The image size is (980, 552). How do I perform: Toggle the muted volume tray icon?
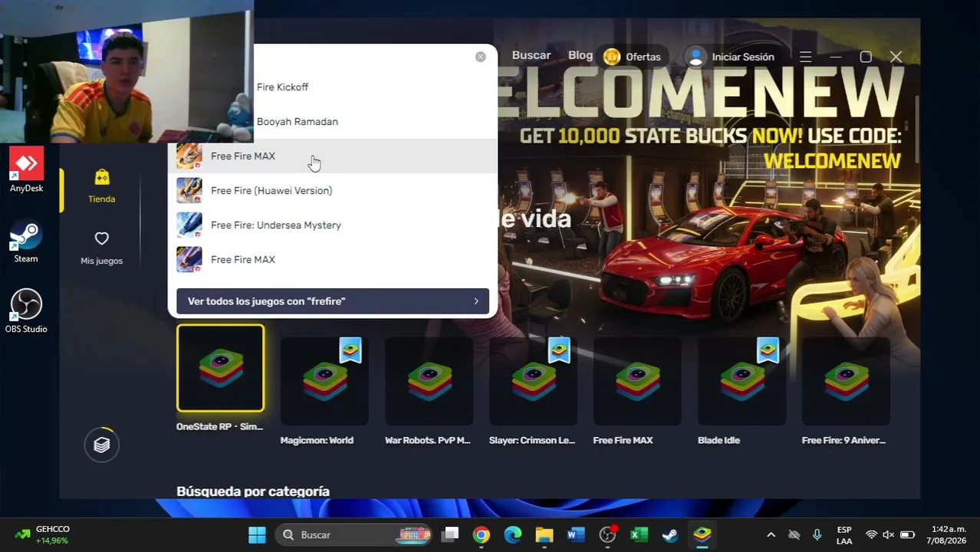(889, 534)
